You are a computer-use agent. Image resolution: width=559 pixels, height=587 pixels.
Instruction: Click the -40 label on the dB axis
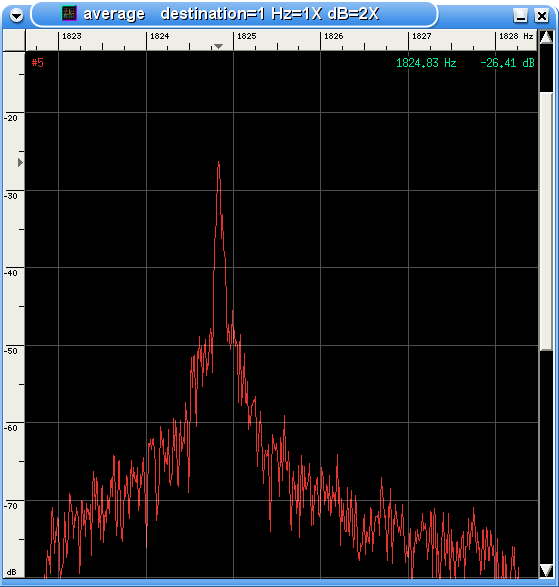11,273
